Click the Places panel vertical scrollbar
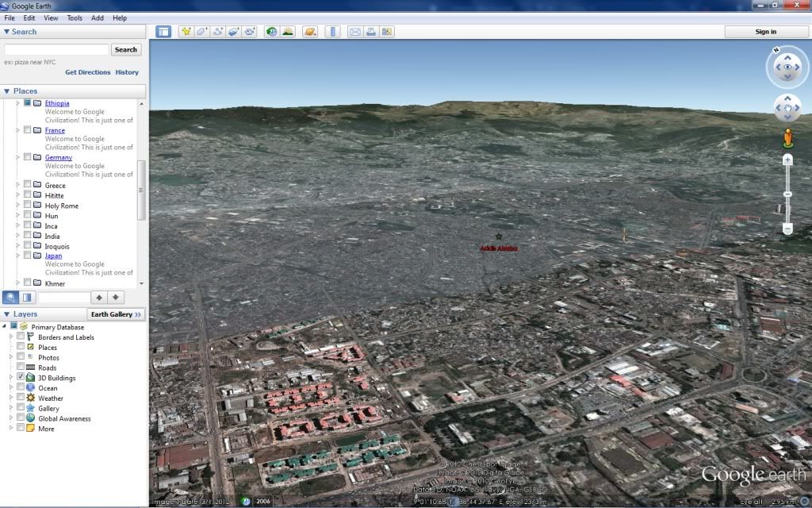 pos(141,190)
